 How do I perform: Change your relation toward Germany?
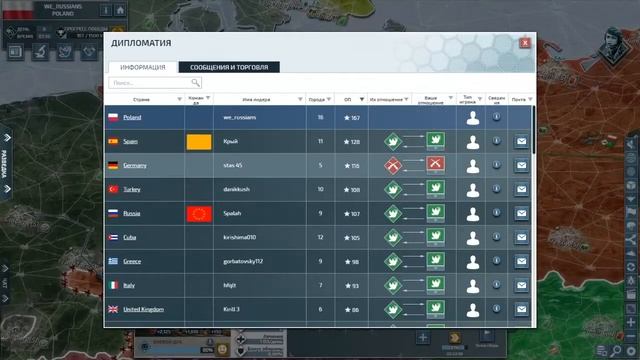click(436, 165)
